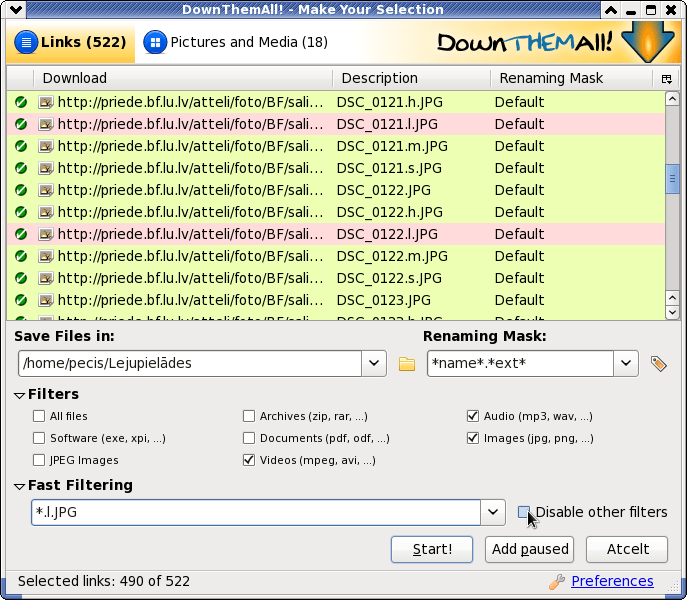Click the wrench icon next to Preferences

557,582
